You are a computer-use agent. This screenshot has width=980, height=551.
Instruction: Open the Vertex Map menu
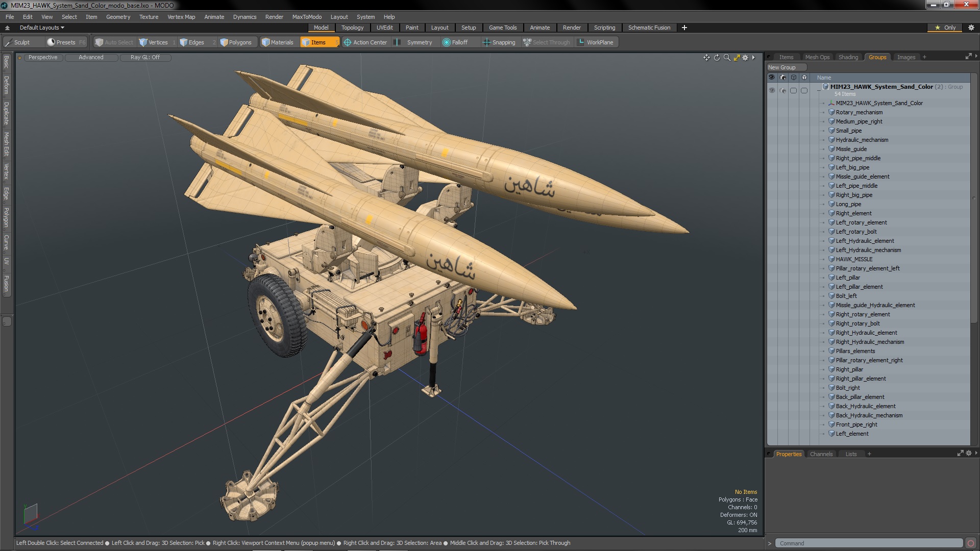[x=181, y=17]
